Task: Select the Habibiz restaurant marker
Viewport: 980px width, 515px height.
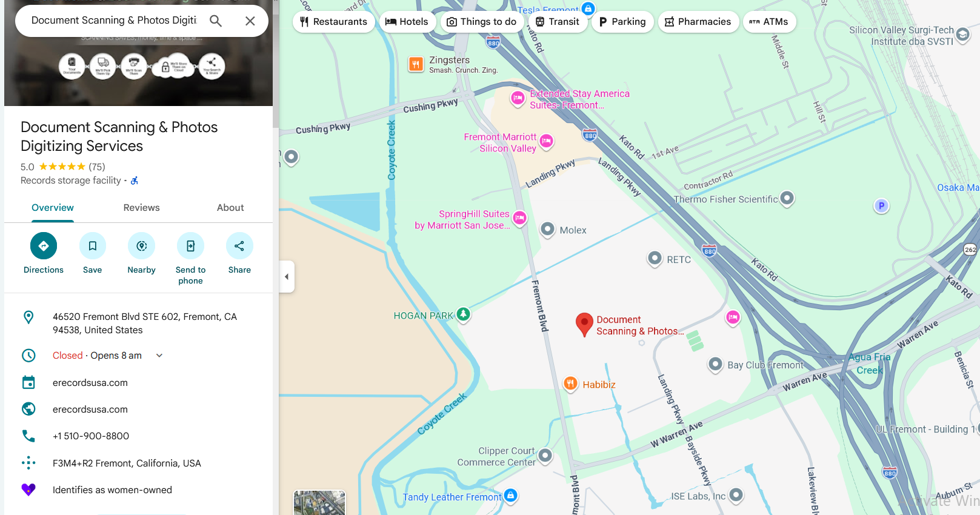Action: point(570,384)
